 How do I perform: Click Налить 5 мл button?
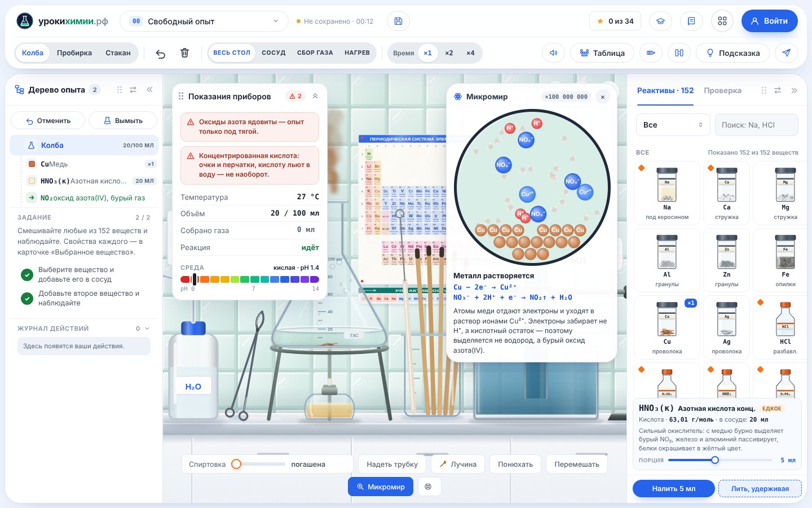(674, 489)
